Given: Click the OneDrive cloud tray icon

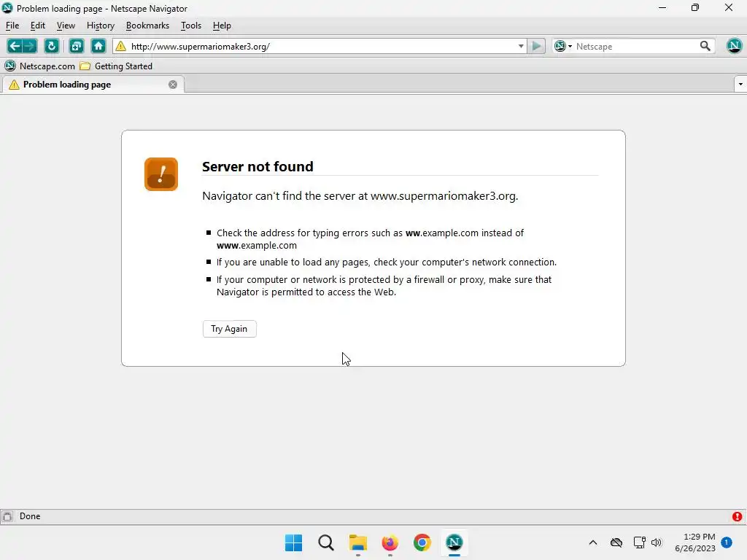Looking at the screenshot, I should tap(616, 542).
